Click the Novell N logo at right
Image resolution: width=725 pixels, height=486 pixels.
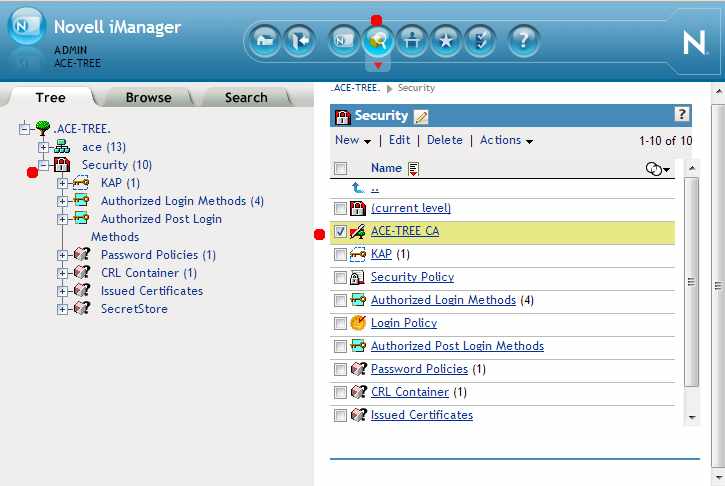tap(694, 43)
